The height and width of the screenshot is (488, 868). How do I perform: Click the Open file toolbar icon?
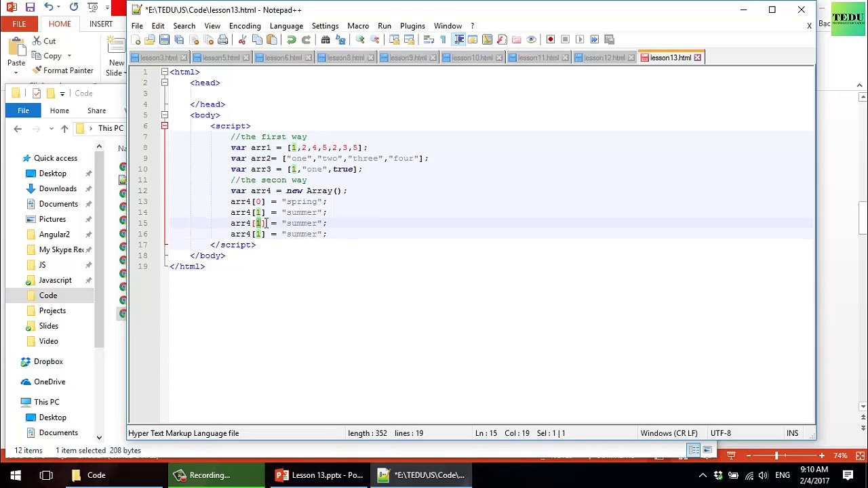pos(150,40)
